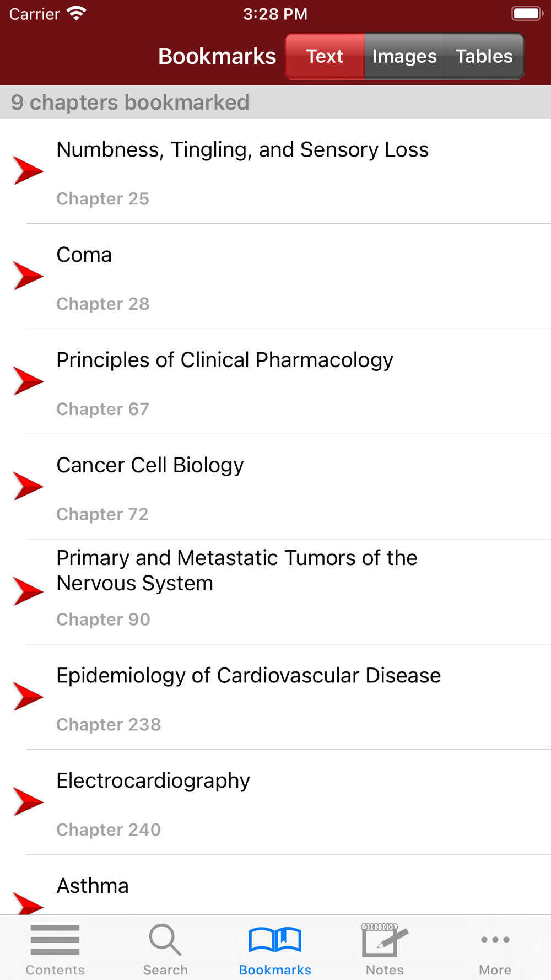551x980 pixels.
Task: Open Electrocardiography Chapter 240 bookmark
Action: coord(275,803)
